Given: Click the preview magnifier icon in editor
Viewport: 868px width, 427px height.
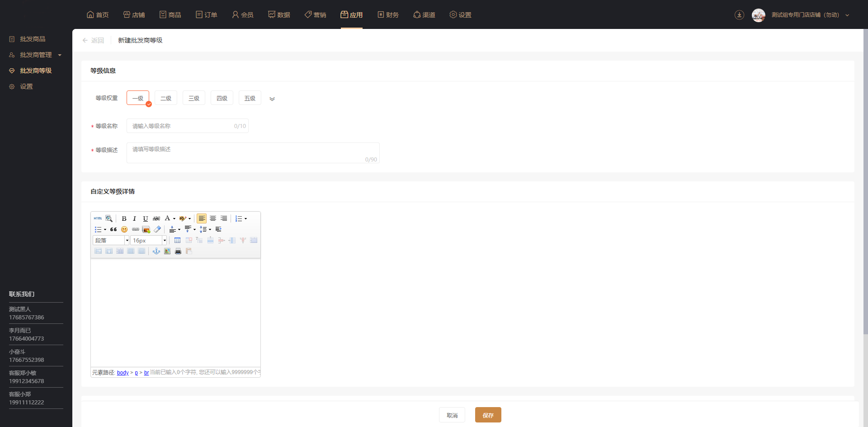Looking at the screenshot, I should 109,218.
